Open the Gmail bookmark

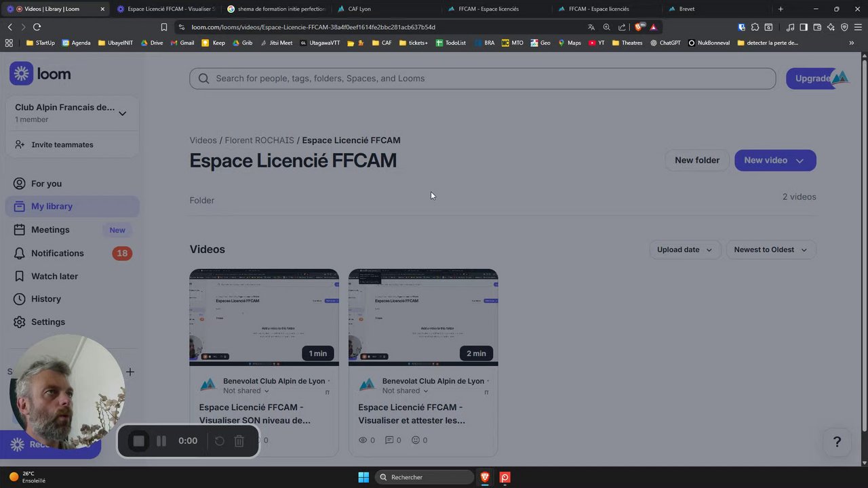(182, 43)
